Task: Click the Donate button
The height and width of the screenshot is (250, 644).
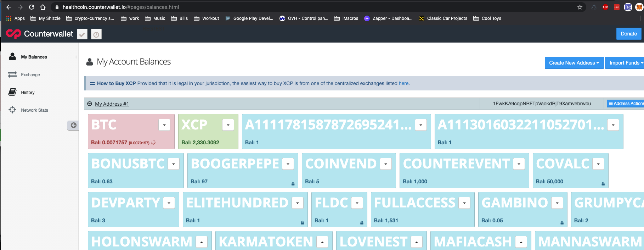Action: pyautogui.click(x=629, y=34)
